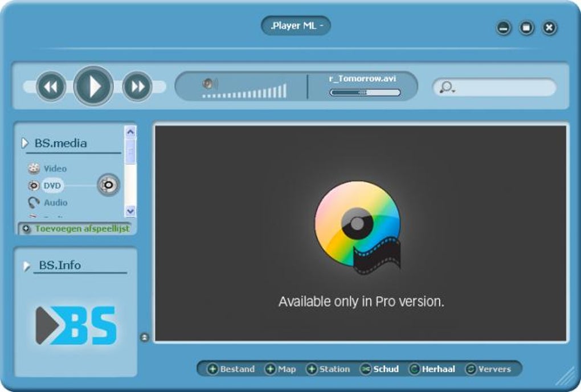Click the plus icon beside Bestand
581x392 pixels.
212,369
